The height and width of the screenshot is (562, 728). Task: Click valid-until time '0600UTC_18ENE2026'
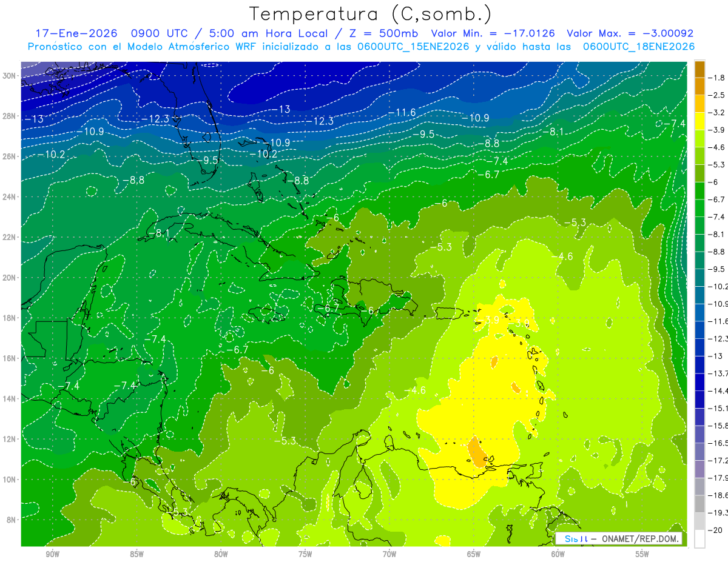(x=639, y=47)
